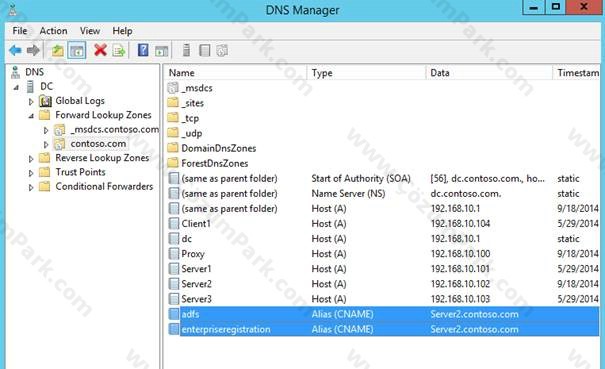The image size is (605, 369).
Task: Click the Export list toolbar icon
Action: [119, 50]
